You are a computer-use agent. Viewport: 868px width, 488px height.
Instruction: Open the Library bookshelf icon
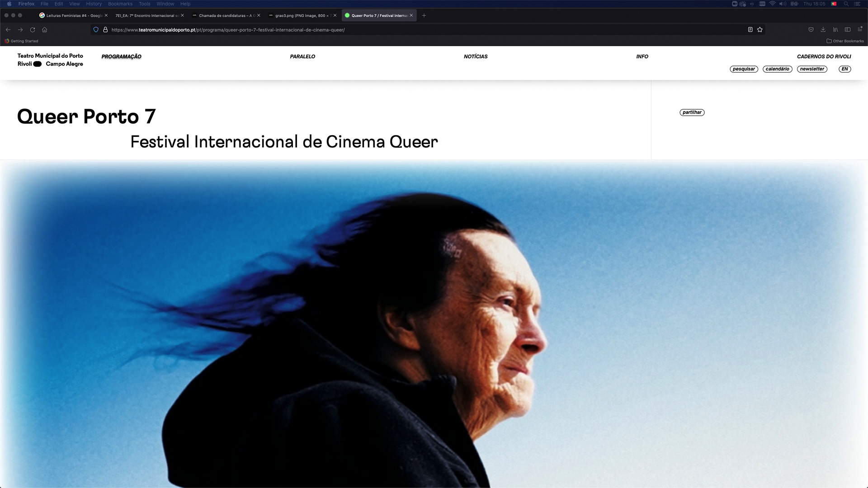point(835,30)
